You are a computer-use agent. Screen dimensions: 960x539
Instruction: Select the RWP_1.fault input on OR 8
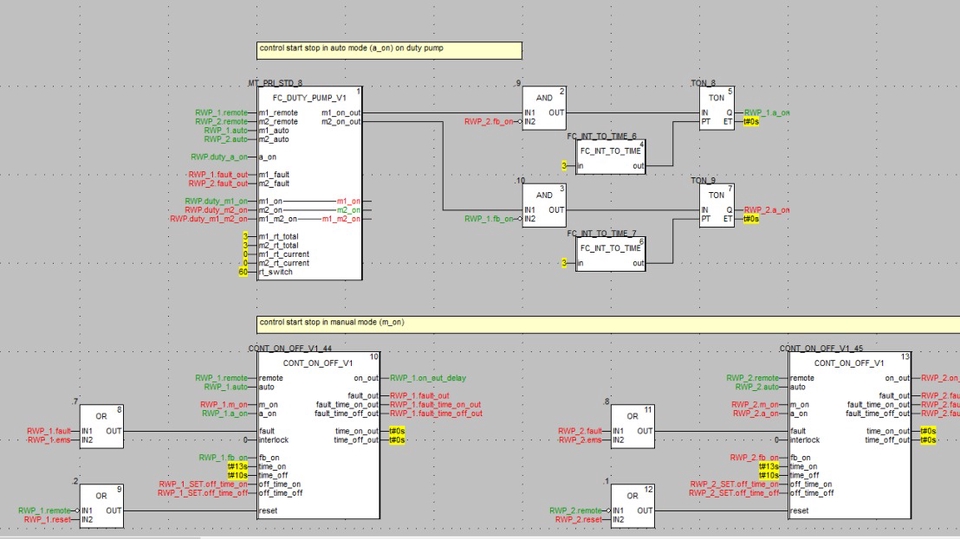49,430
